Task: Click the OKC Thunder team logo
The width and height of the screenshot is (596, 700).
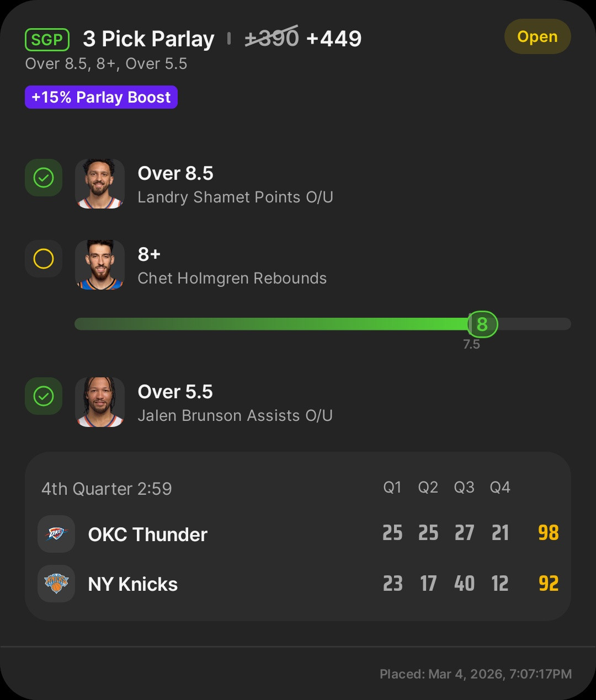Action: click(56, 534)
